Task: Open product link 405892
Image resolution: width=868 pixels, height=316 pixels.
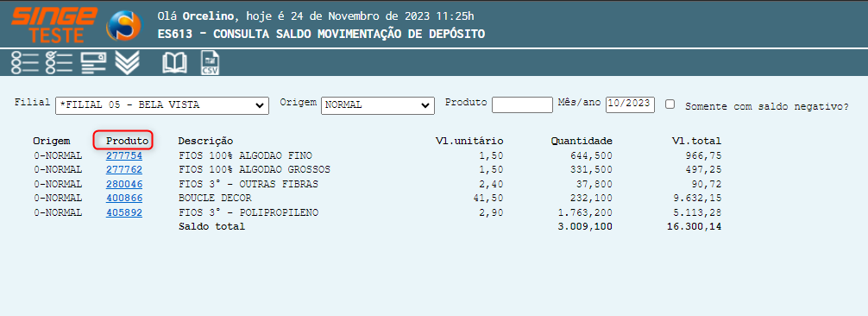Action: 124,212
